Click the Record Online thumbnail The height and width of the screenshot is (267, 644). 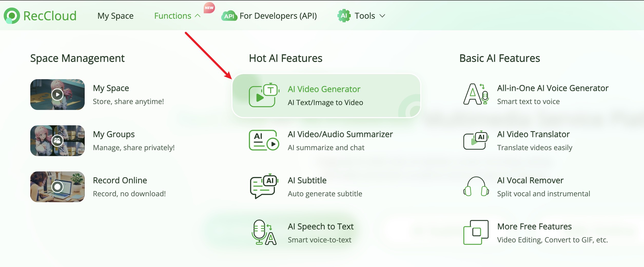[x=57, y=187]
